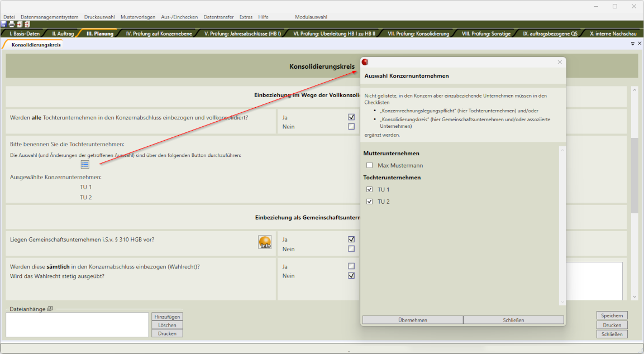Click the pop-out icon next to Dateianhänge
Image resolution: width=644 pixels, height=354 pixels.
coord(50,309)
